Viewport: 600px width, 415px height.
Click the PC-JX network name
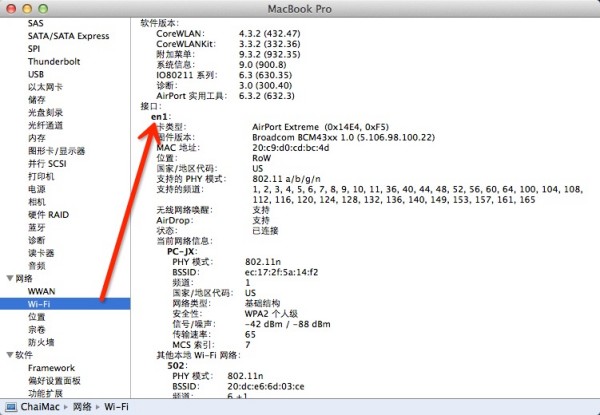[181, 251]
